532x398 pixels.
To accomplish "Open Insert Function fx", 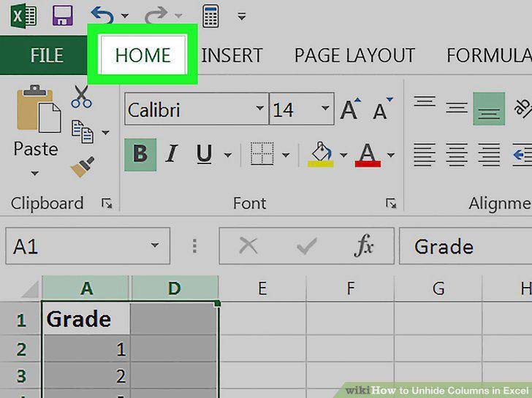I will [x=364, y=245].
